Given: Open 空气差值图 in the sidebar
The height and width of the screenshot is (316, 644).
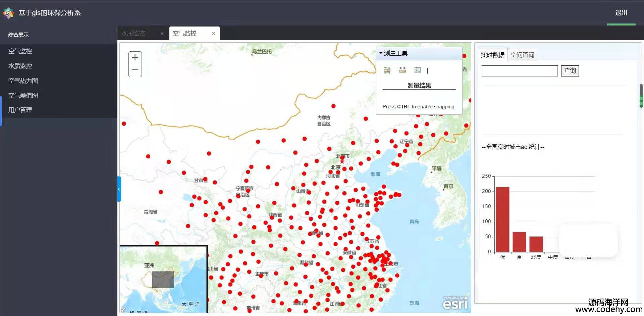Looking at the screenshot, I should pos(23,95).
